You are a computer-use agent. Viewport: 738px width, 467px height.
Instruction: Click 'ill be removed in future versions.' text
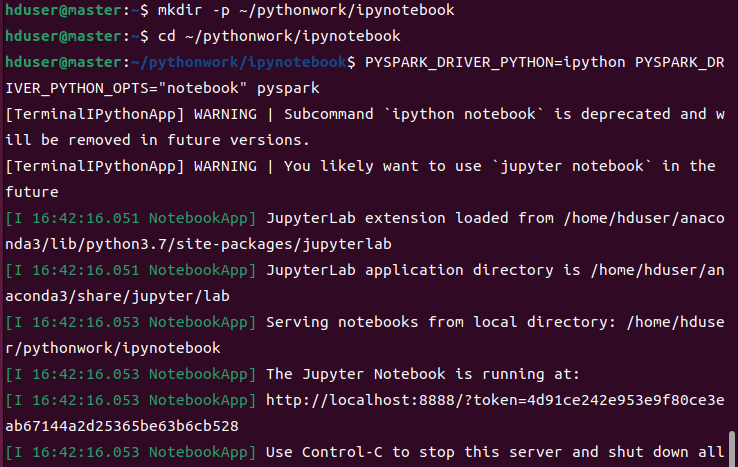tap(157, 140)
